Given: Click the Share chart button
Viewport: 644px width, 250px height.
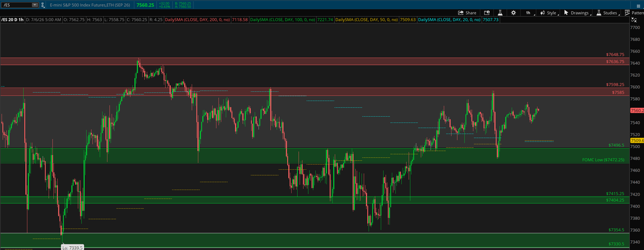Looking at the screenshot, I should (467, 12).
